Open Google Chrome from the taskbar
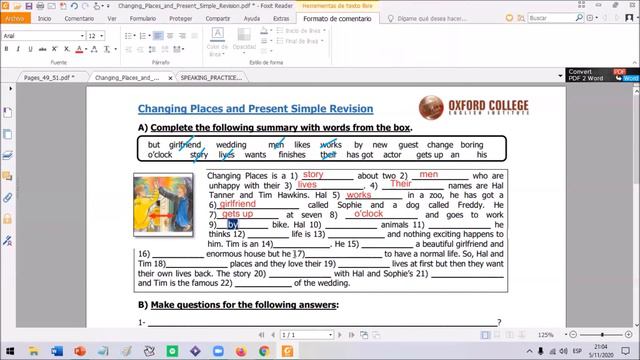 coord(264,351)
